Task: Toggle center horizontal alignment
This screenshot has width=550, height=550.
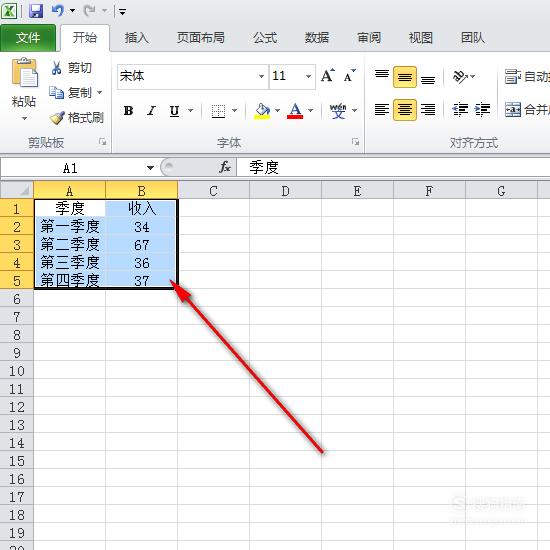Action: (x=405, y=110)
